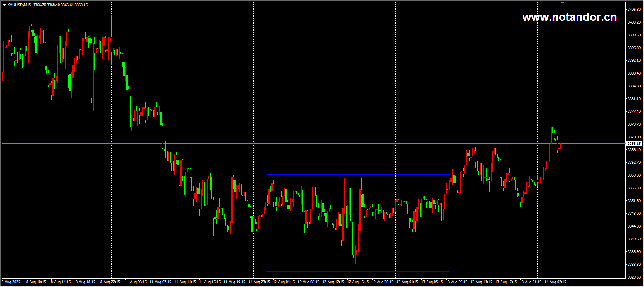
Task: Click time axis label 8 Aug 18:15
Action: pyautogui.click(x=85, y=282)
